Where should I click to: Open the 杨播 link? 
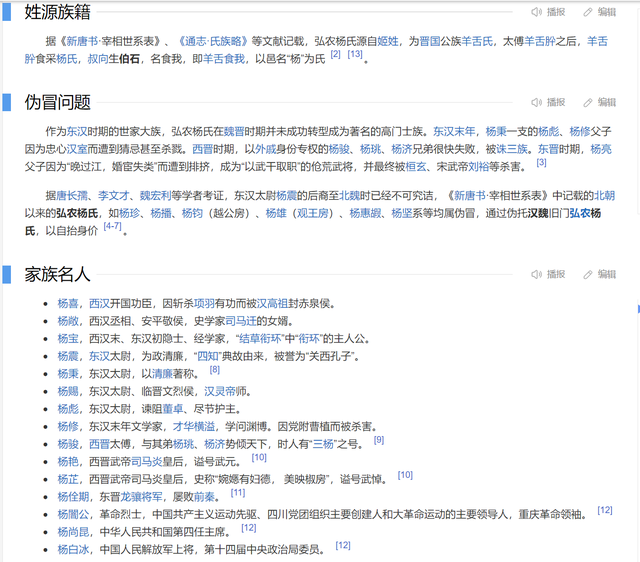click(x=161, y=213)
